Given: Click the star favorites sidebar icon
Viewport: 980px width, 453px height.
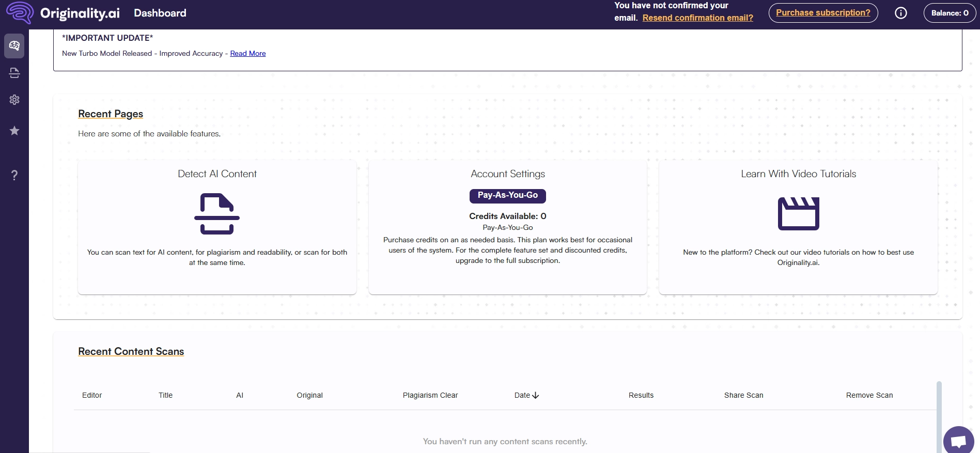Looking at the screenshot, I should click(x=14, y=131).
